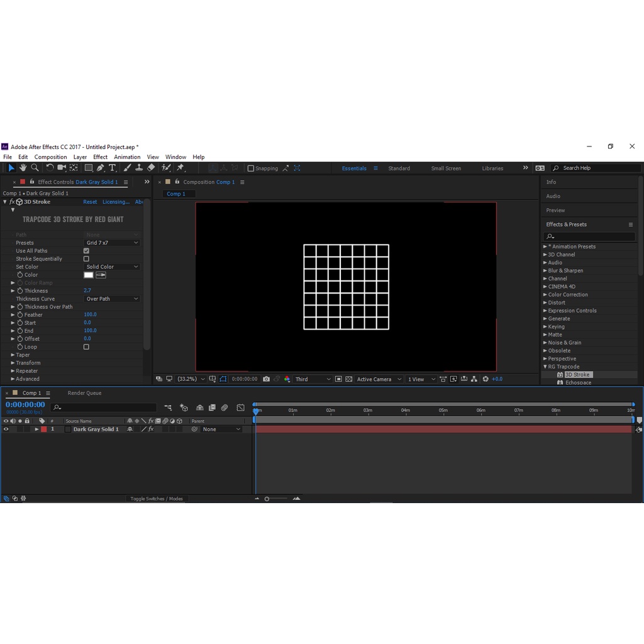Click the white Color swatch
The image size is (644, 644).
tap(89, 275)
